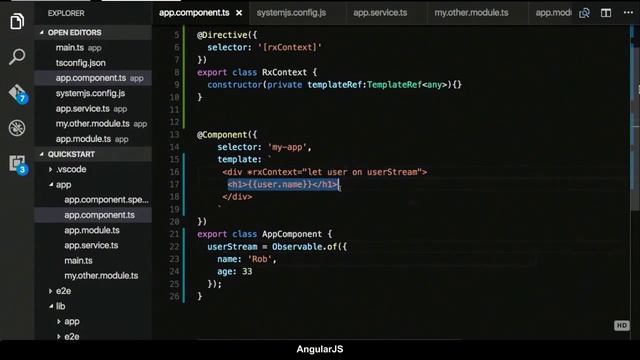The height and width of the screenshot is (360, 640).
Task: Click the *rxContext attribute in template
Action: pos(275,172)
